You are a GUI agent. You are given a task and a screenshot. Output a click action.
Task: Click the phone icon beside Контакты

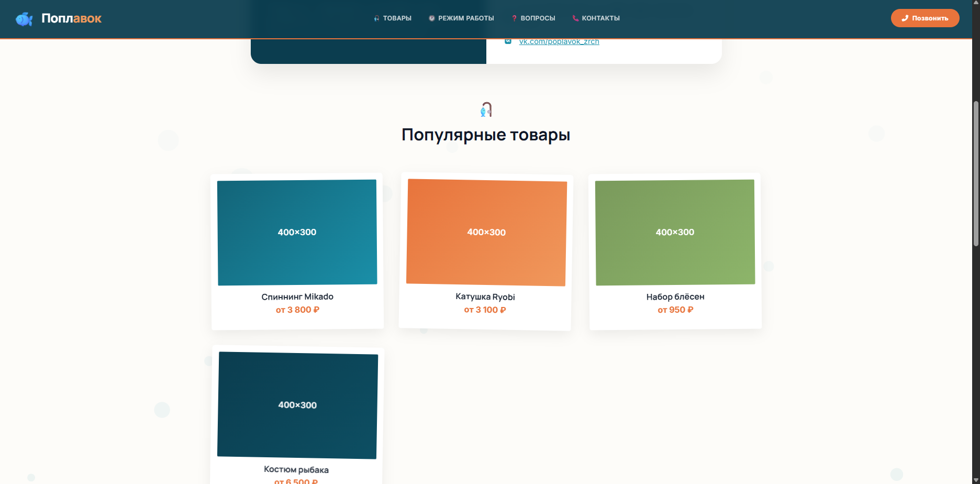coord(576,18)
